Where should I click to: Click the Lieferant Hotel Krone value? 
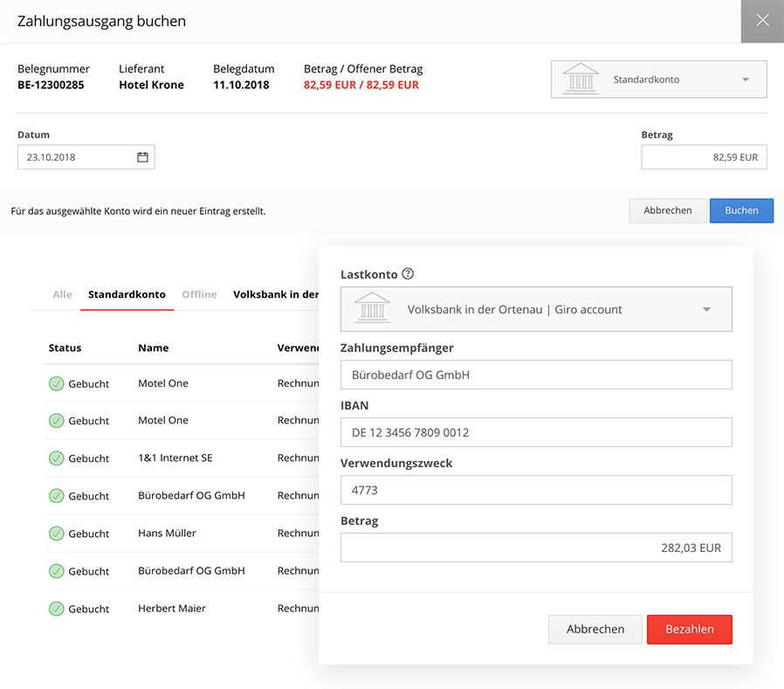(x=151, y=85)
